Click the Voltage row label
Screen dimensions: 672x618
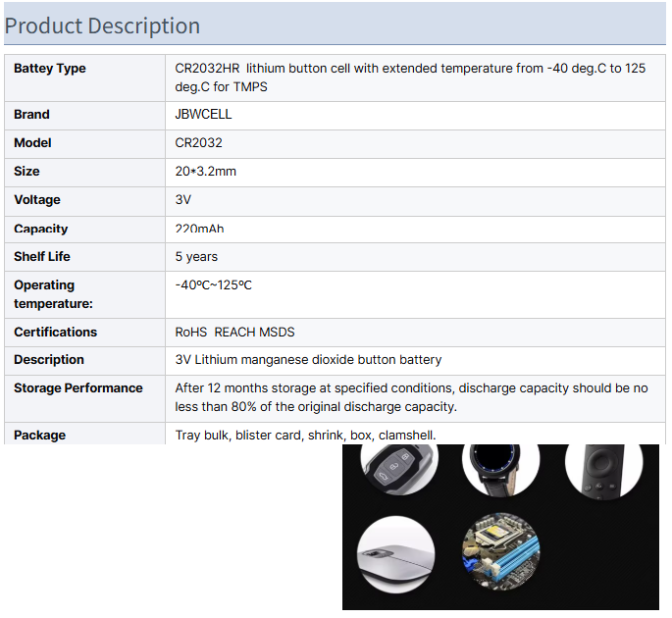point(37,200)
